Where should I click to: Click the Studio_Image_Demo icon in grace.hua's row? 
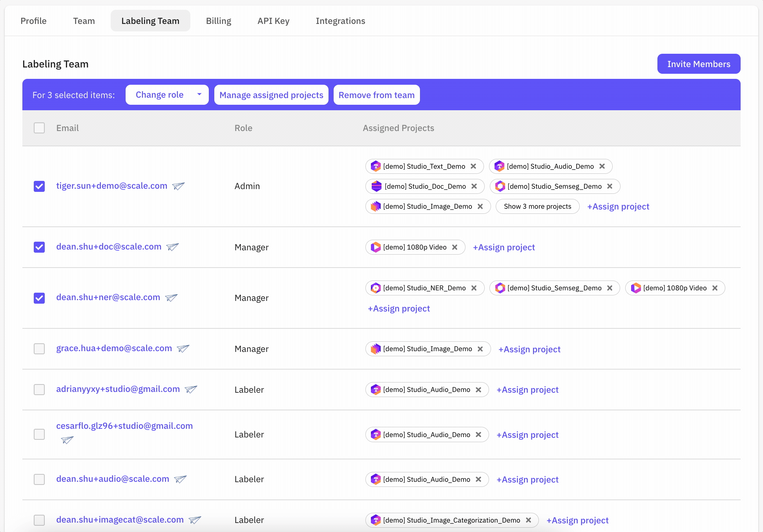[x=376, y=349]
